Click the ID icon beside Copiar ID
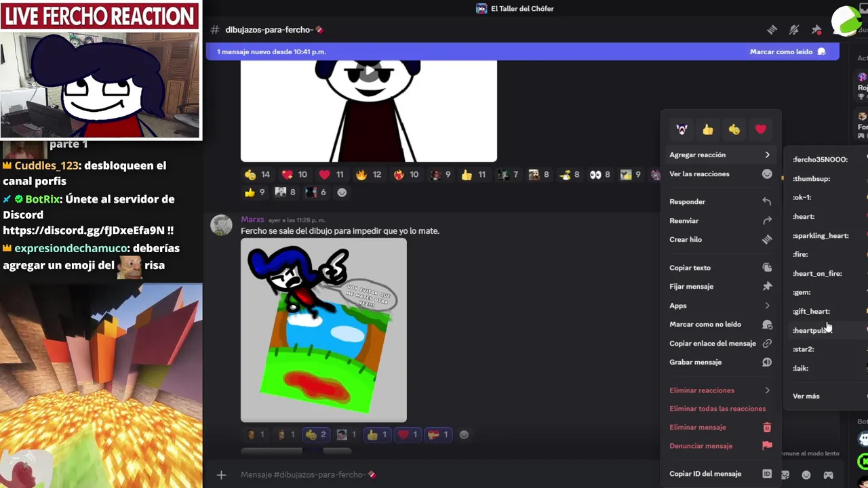 [767, 474]
